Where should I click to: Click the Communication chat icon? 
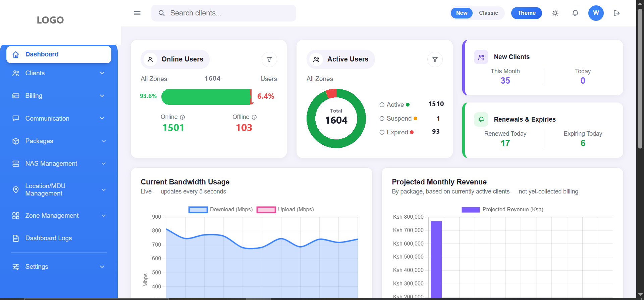pos(16,118)
